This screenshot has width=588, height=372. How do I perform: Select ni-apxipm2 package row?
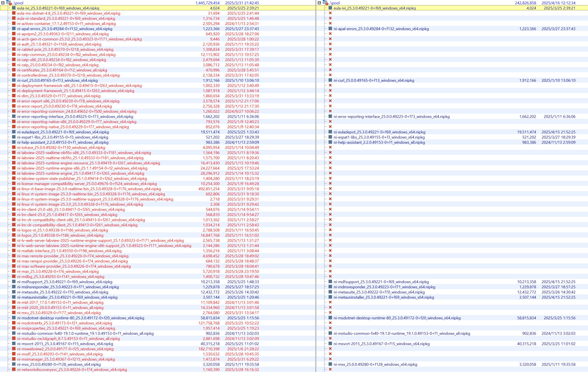pos(63,34)
